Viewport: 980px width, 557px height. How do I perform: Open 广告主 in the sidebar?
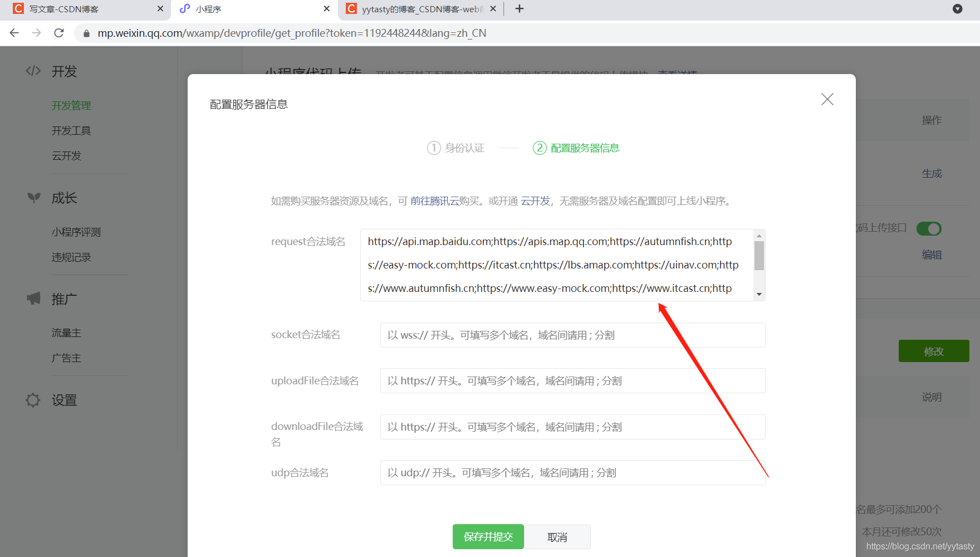[x=66, y=358]
